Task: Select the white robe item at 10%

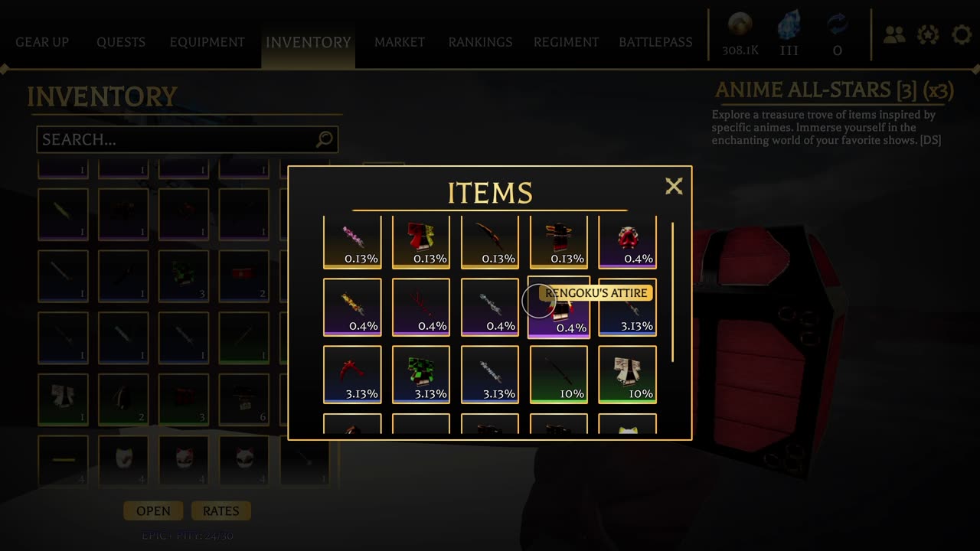Action: (627, 374)
